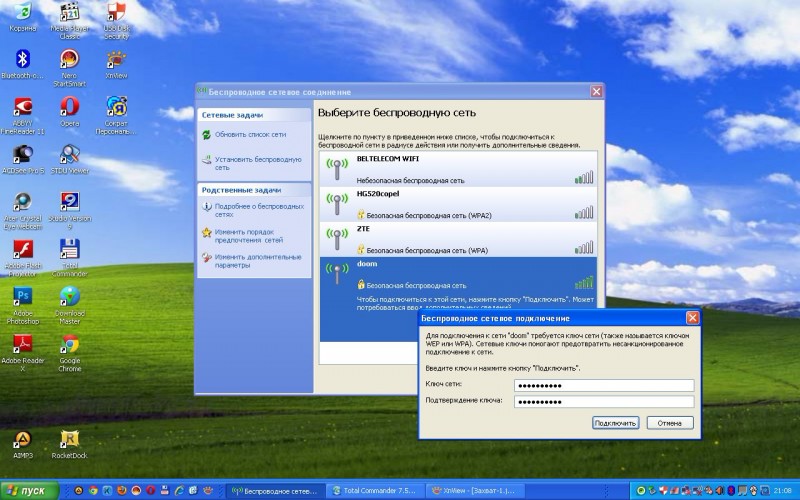Switch to Total Commander 7.5 taskbar button
This screenshot has height=500, width=800.
(x=375, y=490)
